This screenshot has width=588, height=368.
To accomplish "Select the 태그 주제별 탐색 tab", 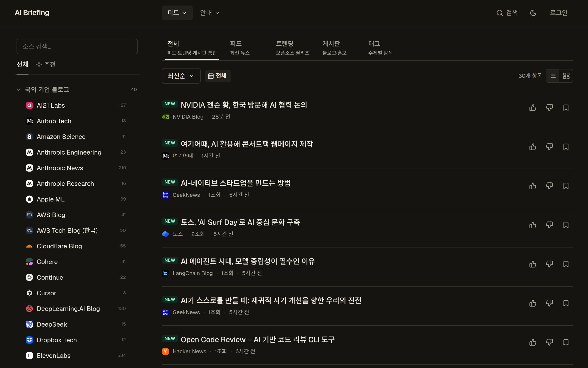I will (380, 48).
